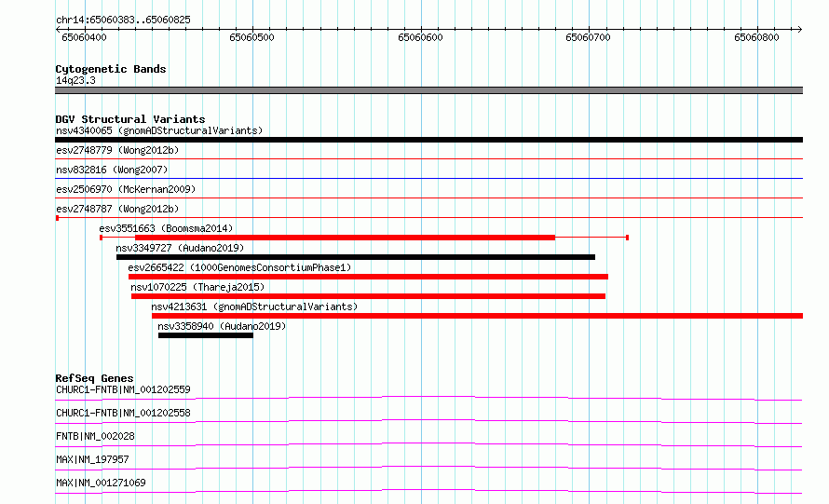The width and height of the screenshot is (829, 504).
Task: Open gene CHURC1-FNTB|NM_001202559 label
Action: coord(123,389)
